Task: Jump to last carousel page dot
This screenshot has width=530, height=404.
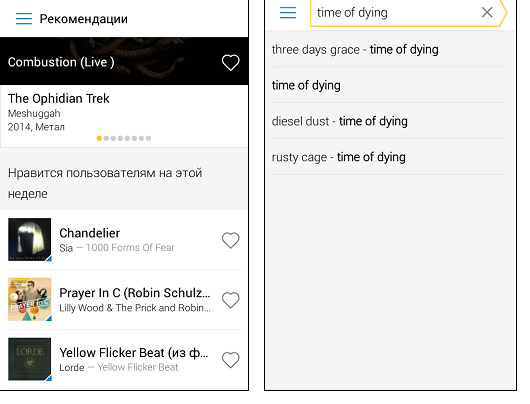Action: click(x=148, y=138)
